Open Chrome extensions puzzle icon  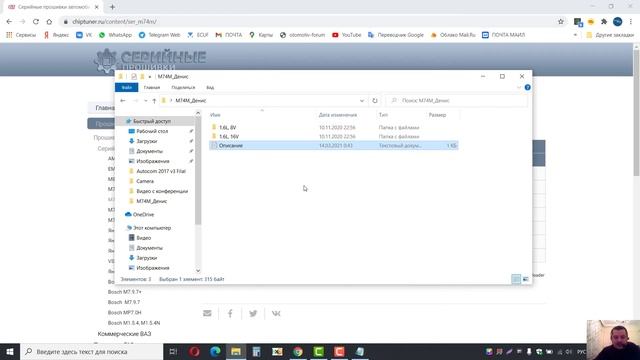point(604,22)
